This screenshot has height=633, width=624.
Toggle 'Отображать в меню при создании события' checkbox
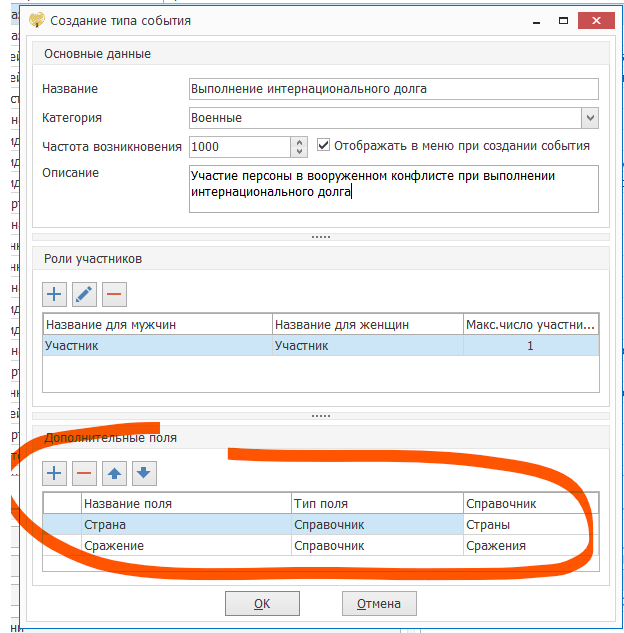324,145
